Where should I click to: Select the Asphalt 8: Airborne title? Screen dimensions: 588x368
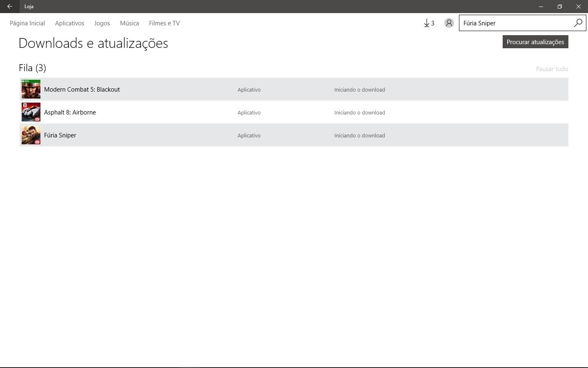70,112
